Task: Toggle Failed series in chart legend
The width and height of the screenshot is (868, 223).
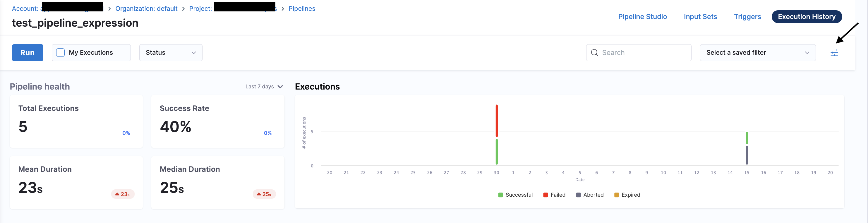Action: tap(554, 195)
